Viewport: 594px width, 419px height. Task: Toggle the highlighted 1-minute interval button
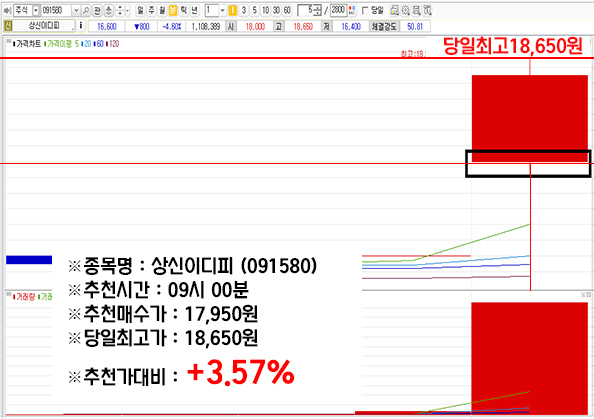tap(233, 11)
